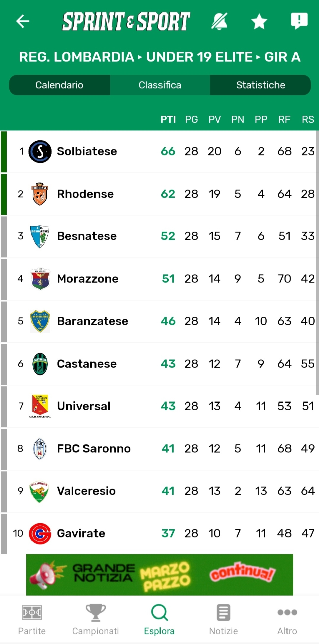Tap the Gavirate team crest
Image resolution: width=319 pixels, height=644 pixels.
[40, 533]
